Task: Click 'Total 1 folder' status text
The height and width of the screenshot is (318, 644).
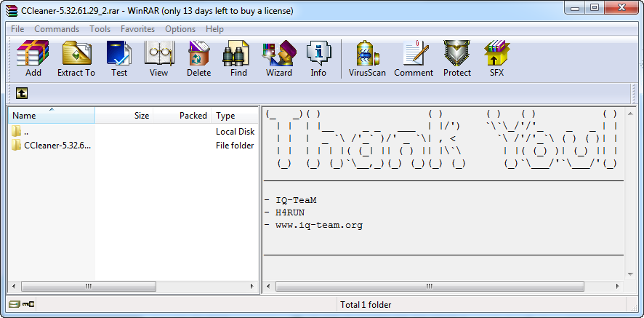Action: [x=366, y=305]
